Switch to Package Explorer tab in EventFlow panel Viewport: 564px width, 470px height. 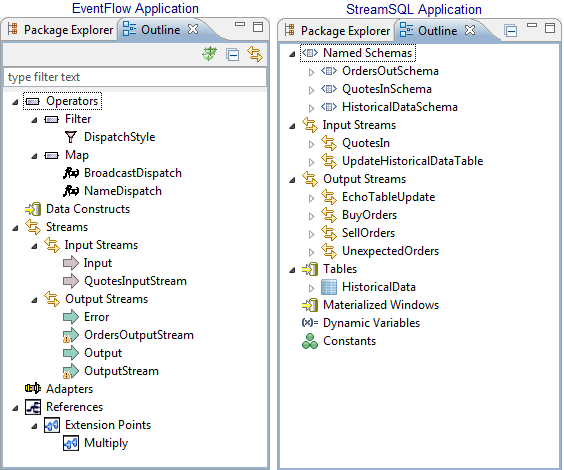[60, 29]
